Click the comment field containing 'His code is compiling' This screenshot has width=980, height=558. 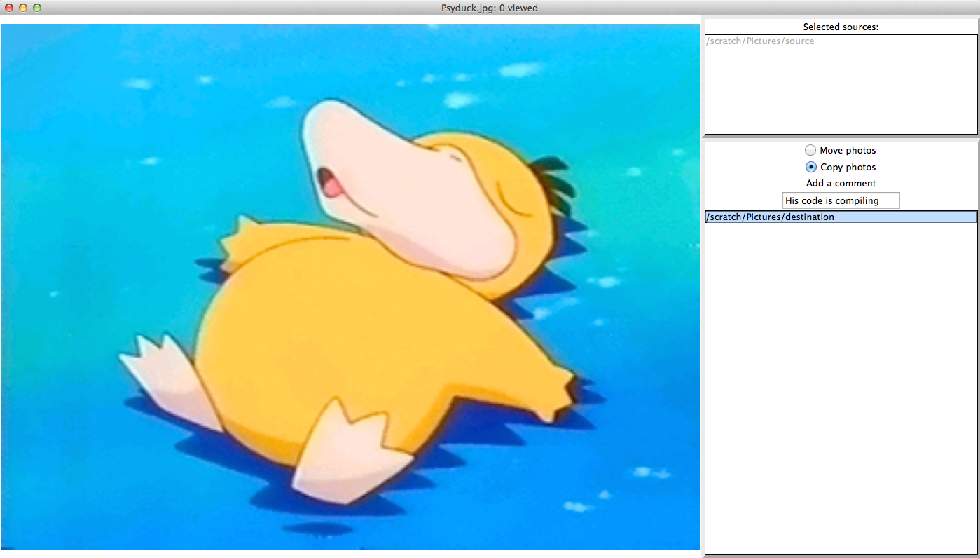pyautogui.click(x=841, y=200)
